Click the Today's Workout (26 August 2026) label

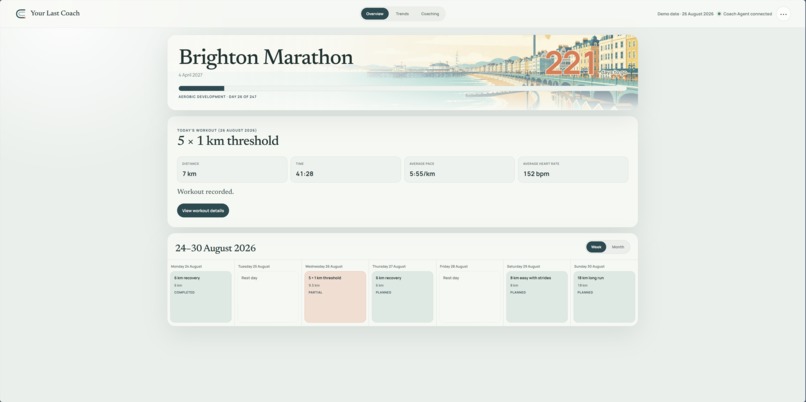click(217, 130)
